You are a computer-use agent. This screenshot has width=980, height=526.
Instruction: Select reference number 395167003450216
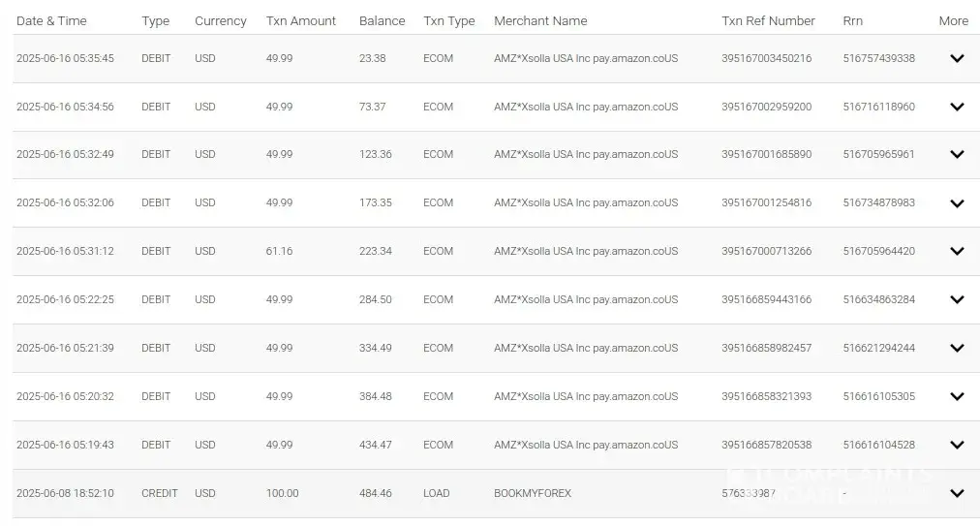(766, 58)
